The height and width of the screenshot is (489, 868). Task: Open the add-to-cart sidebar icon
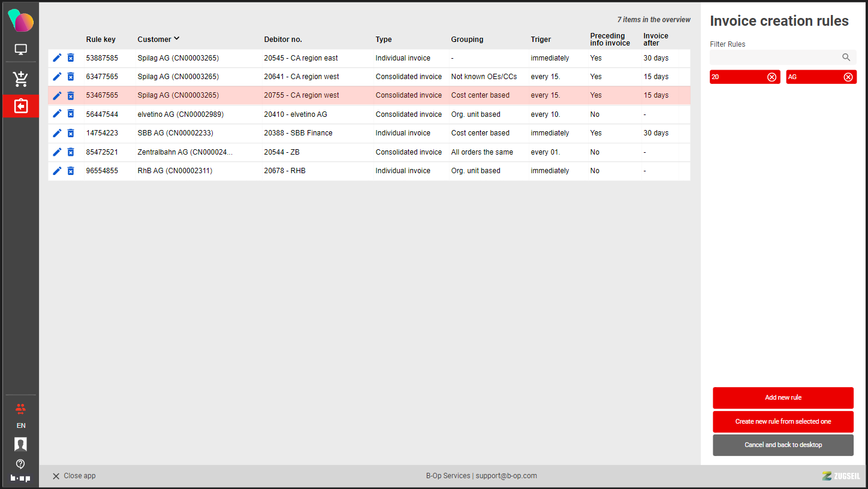[x=20, y=78]
